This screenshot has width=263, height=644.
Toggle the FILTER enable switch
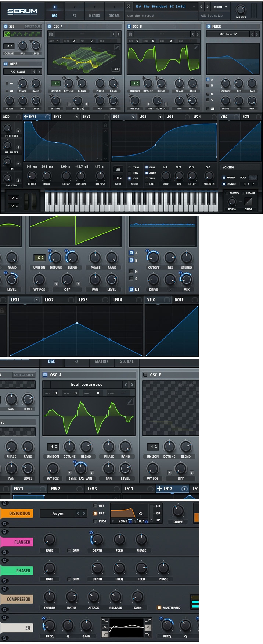coord(209,26)
